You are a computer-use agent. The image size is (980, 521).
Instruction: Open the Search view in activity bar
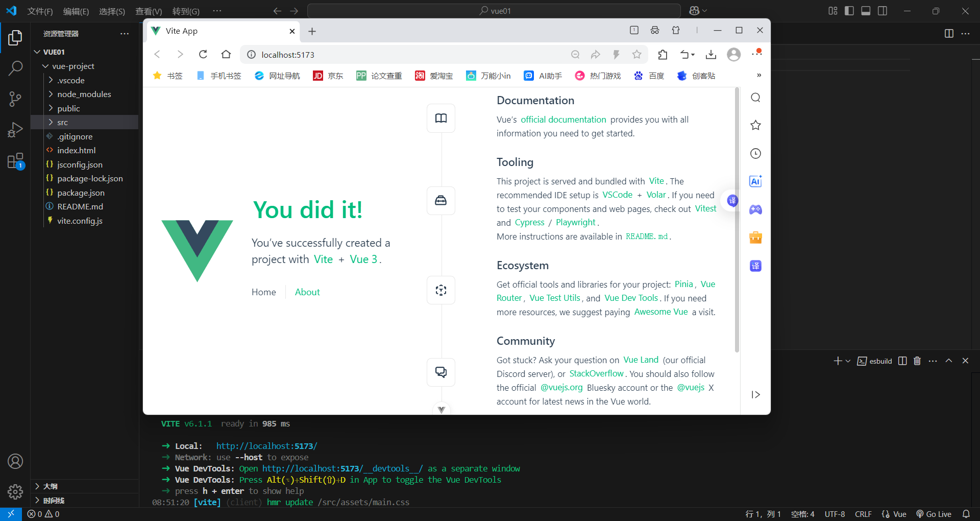(x=15, y=68)
